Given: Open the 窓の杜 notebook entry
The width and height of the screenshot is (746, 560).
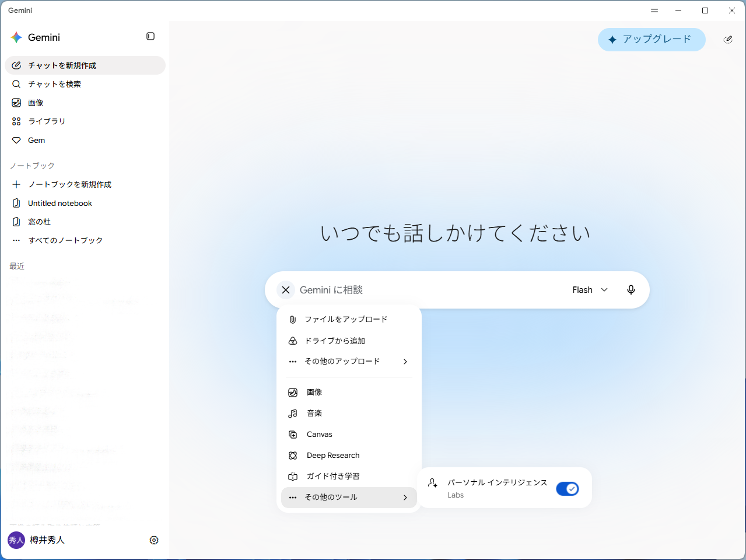Looking at the screenshot, I should (85, 222).
